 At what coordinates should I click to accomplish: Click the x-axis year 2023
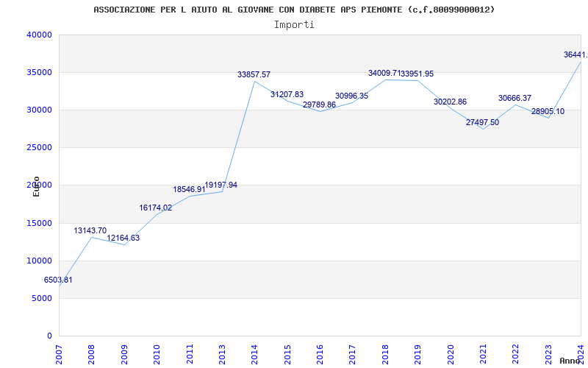(x=548, y=354)
